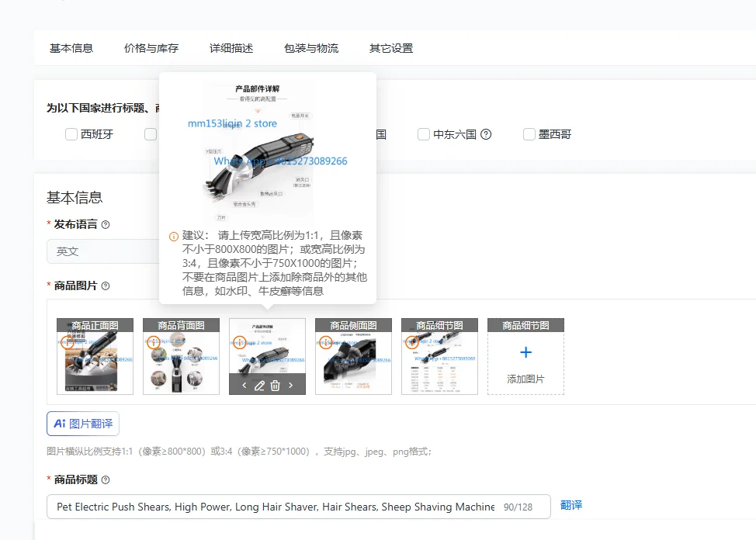
Task: Open the 发布语言 dropdown showing 英文
Action: coord(103,251)
